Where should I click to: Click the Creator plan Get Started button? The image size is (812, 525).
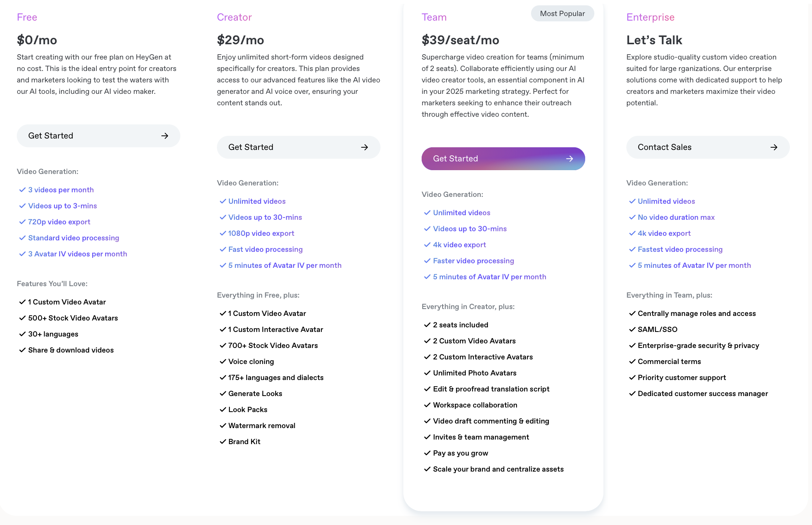298,147
